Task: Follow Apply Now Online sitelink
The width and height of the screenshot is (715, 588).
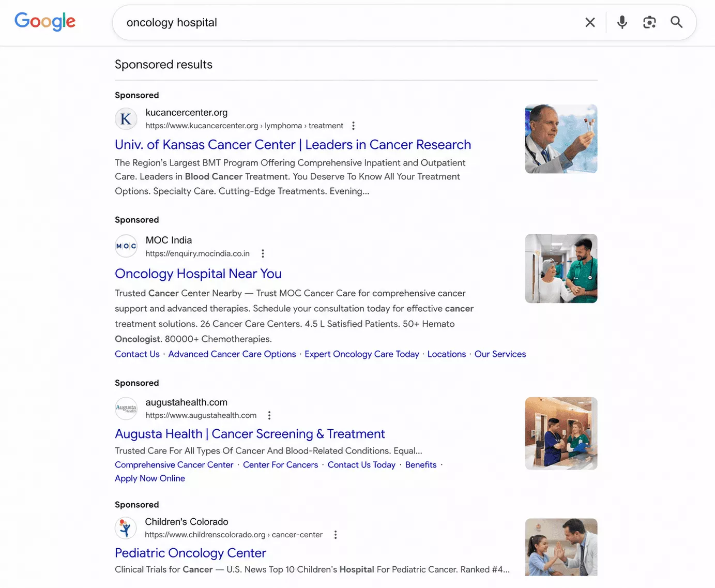Action: pyautogui.click(x=150, y=478)
